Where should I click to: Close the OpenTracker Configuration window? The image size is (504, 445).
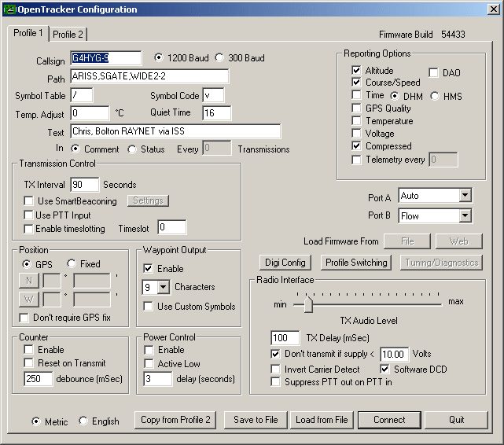pyautogui.click(x=493, y=9)
